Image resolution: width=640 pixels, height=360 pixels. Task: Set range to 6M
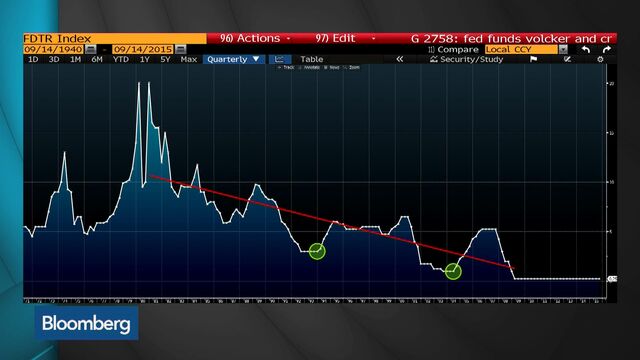click(x=97, y=59)
